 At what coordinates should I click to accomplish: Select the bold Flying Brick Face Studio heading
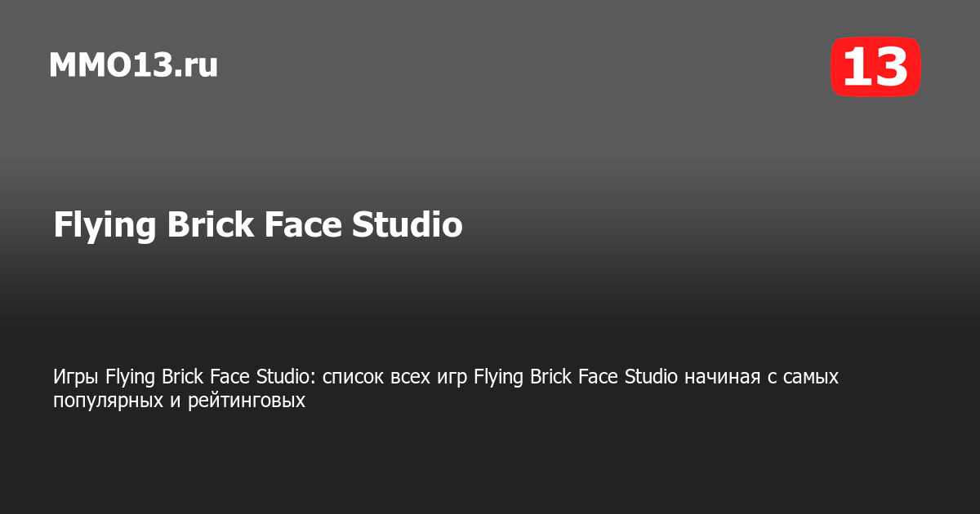point(258,225)
